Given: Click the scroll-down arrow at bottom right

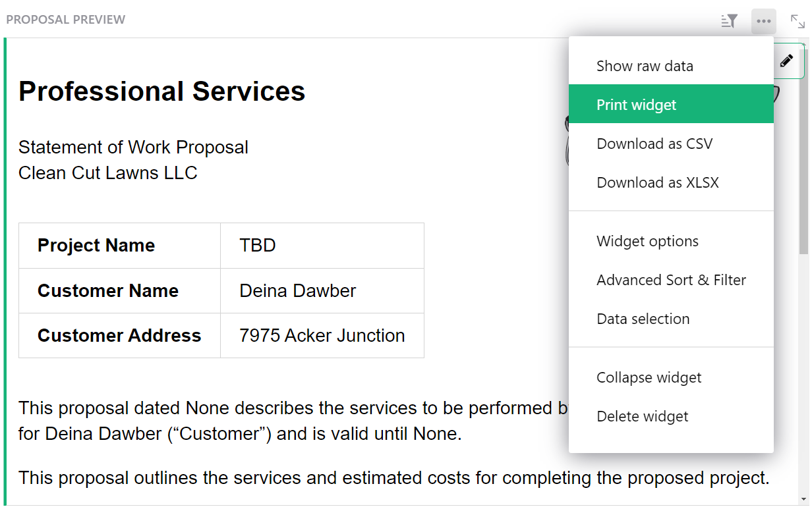Looking at the screenshot, I should click(x=803, y=499).
